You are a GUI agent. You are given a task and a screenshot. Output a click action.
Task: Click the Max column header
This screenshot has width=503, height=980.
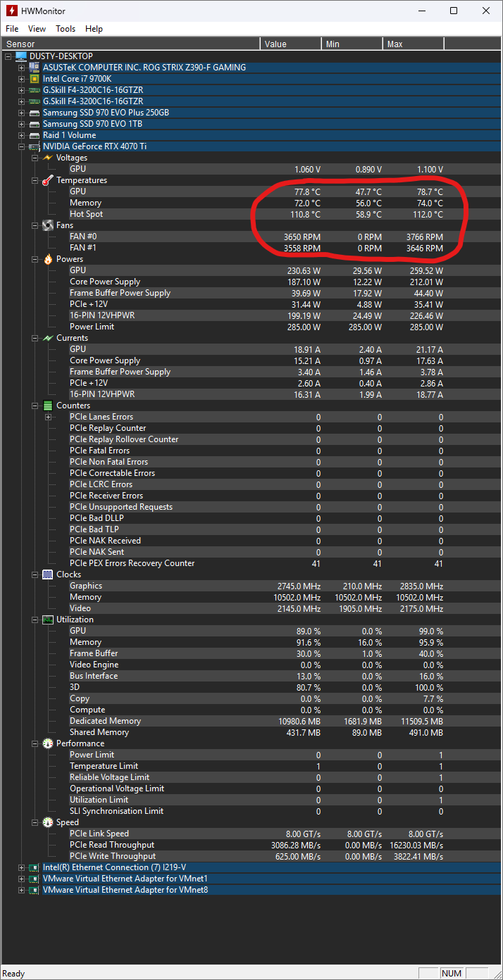tap(414, 44)
